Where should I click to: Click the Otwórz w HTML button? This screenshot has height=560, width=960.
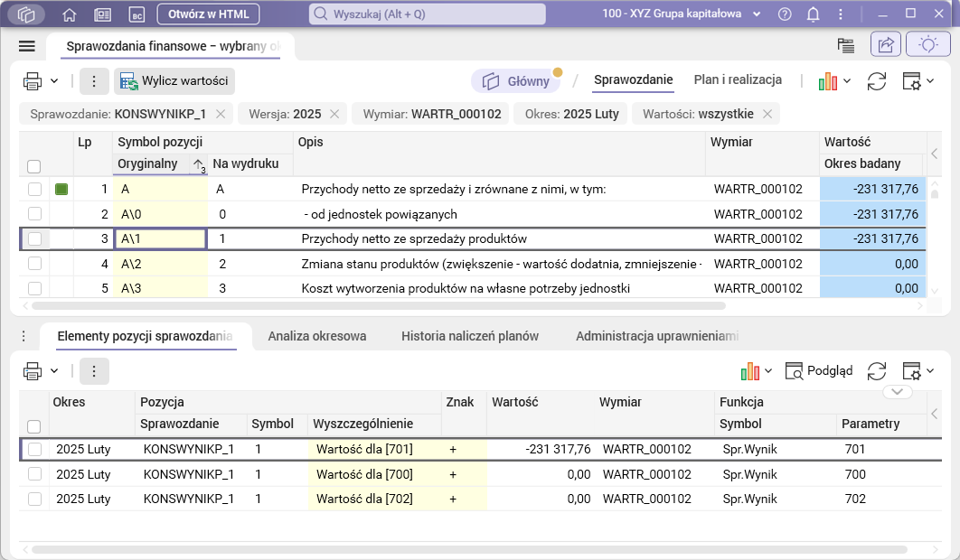pos(208,14)
